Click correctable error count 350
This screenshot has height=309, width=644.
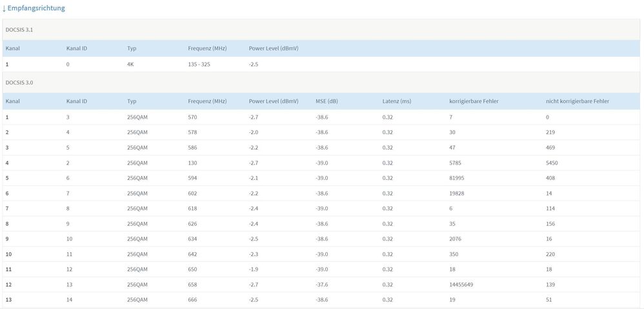tap(454, 254)
